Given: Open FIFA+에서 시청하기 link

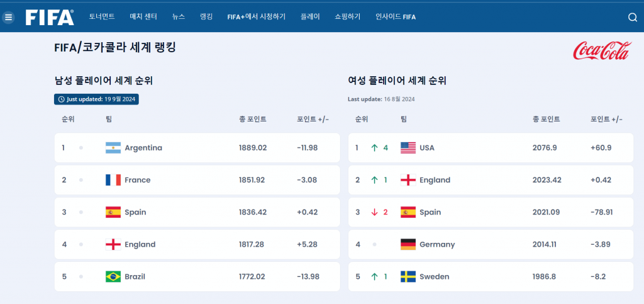Looking at the screenshot, I should point(257,17).
